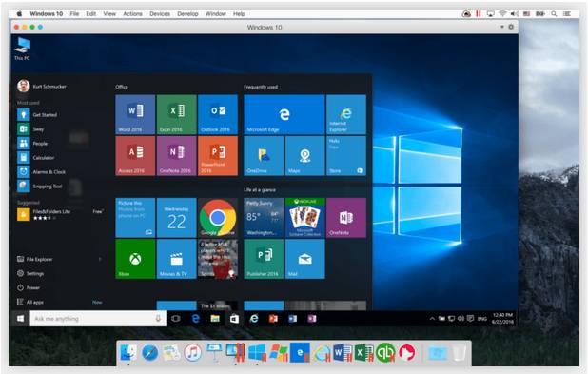Open the Mail tile
The height and width of the screenshot is (374, 588).
tap(304, 259)
